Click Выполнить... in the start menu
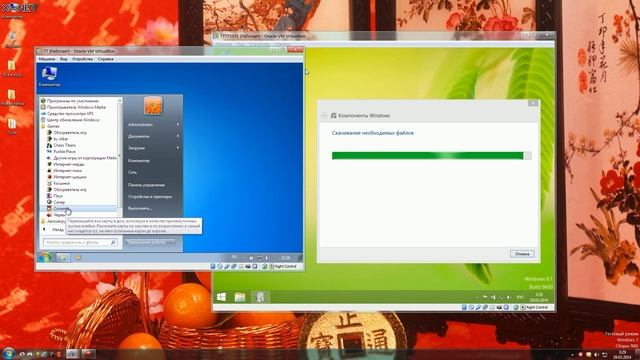Screen dimensions: 640x360 [140, 208]
